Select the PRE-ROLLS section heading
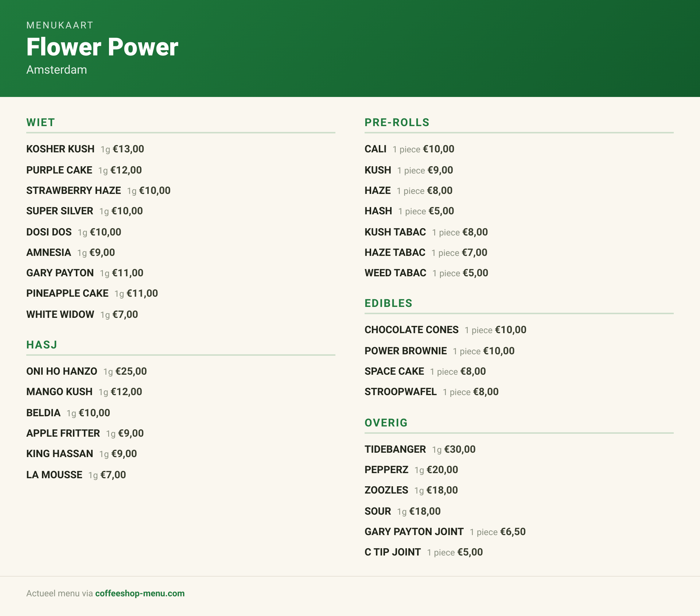 [x=397, y=122]
